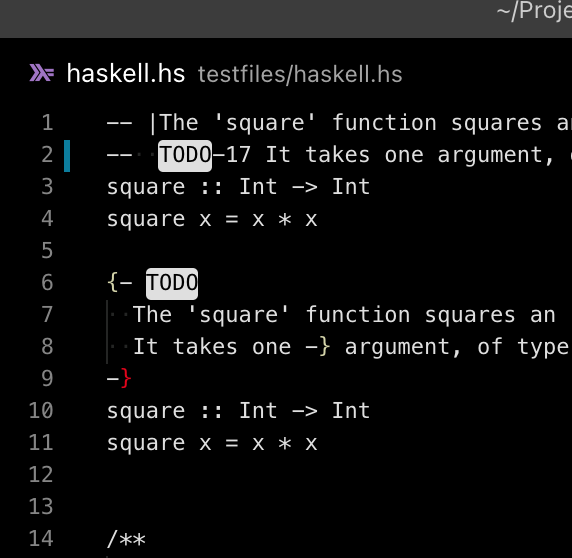The height and width of the screenshot is (558, 572).
Task: Click the red '-}' on line 9
Action: click(x=119, y=379)
